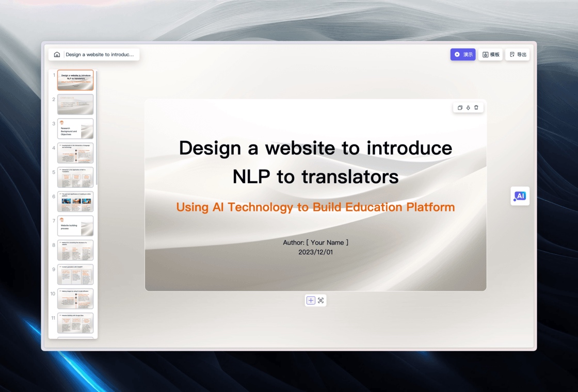Click the presentation title field in header

(x=100, y=55)
